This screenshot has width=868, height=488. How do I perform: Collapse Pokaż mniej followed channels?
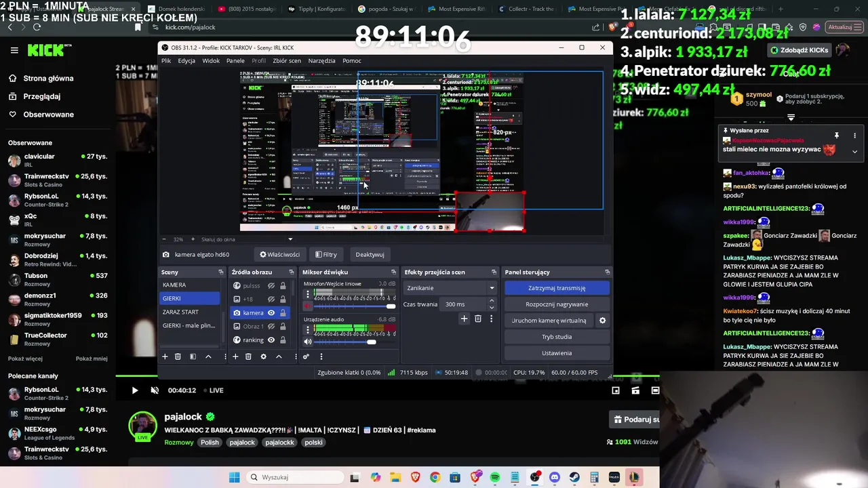tap(92, 359)
